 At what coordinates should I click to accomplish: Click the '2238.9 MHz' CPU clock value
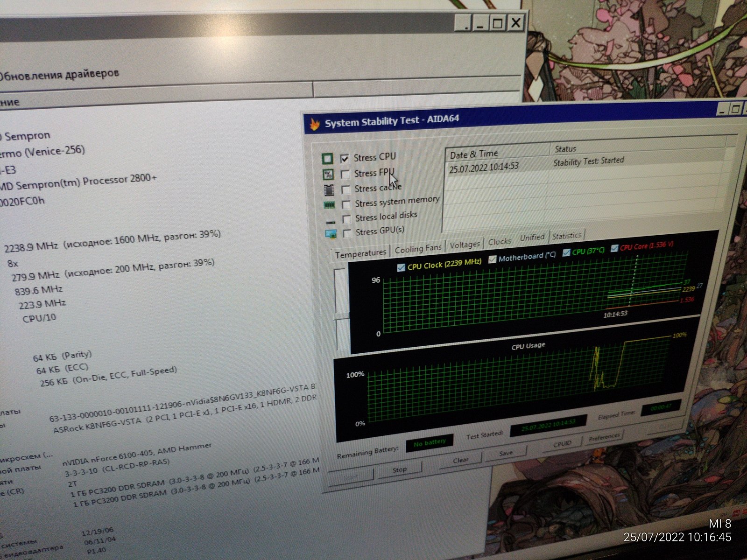[x=31, y=246]
